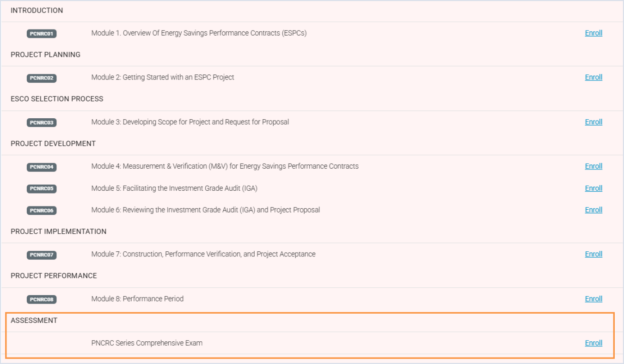Viewport: 624px width, 364px height.
Task: Click the PCNRC07 course badge
Action: (x=42, y=255)
